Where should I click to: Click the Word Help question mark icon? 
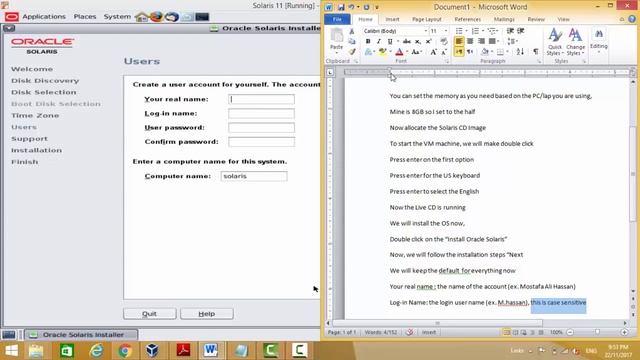click(x=632, y=19)
